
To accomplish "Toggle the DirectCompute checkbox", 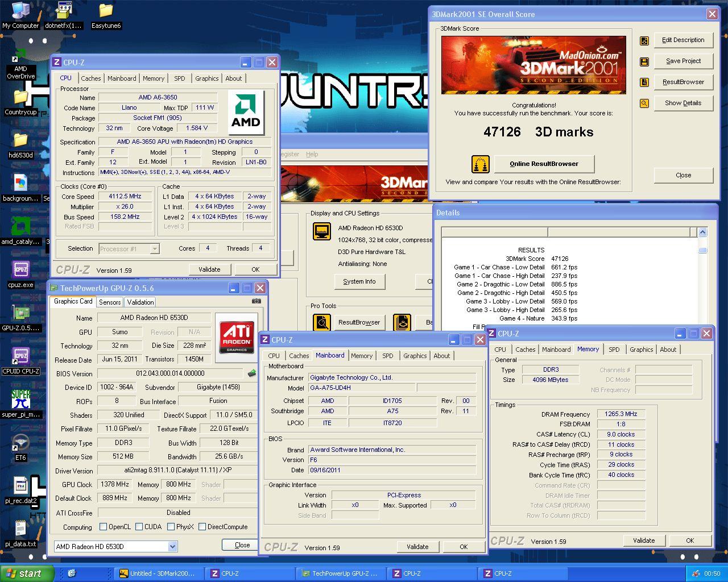I will pos(202,527).
